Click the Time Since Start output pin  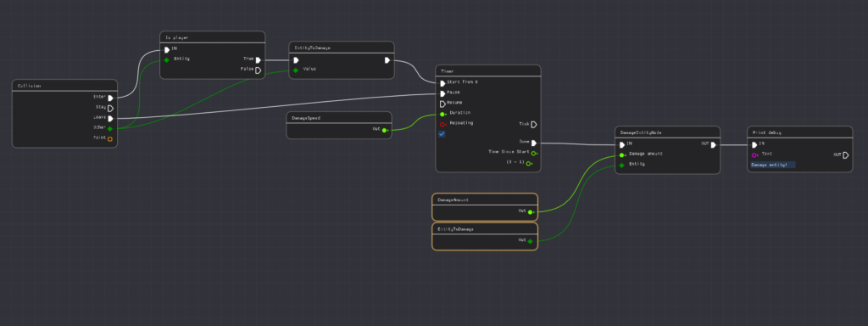tap(534, 153)
